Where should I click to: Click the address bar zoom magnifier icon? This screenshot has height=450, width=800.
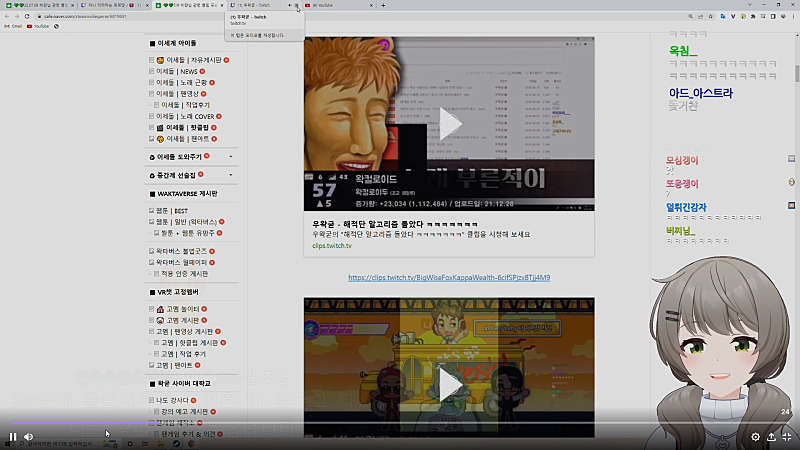click(690, 16)
